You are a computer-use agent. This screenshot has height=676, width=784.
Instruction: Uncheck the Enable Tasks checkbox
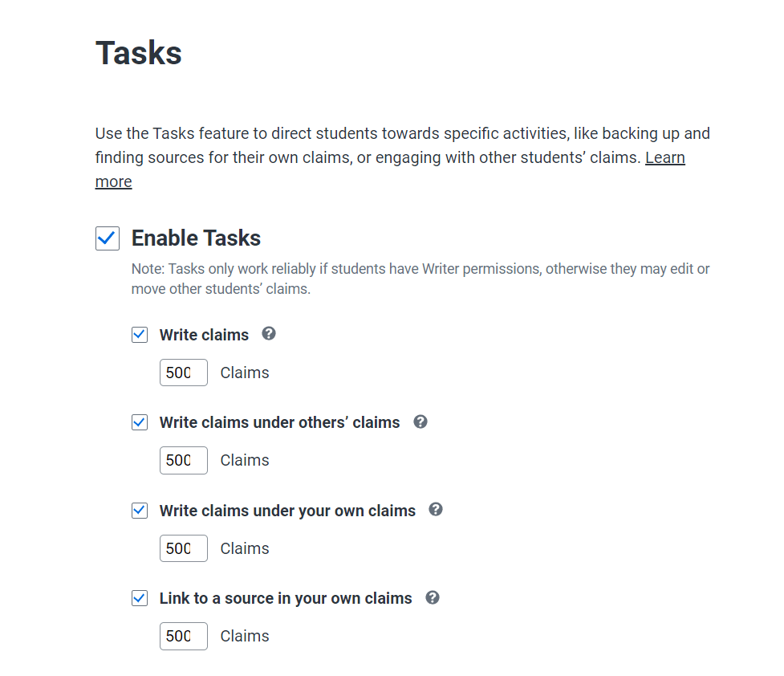tap(108, 238)
